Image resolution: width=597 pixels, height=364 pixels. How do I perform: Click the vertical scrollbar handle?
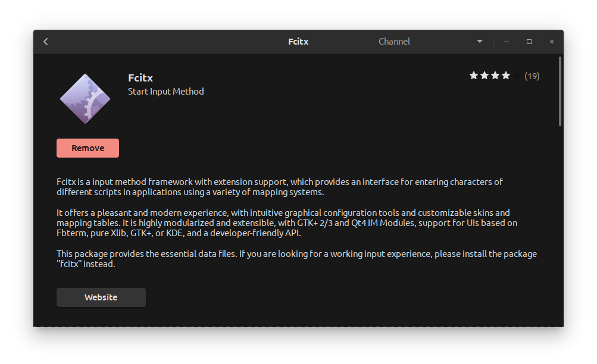(560, 91)
